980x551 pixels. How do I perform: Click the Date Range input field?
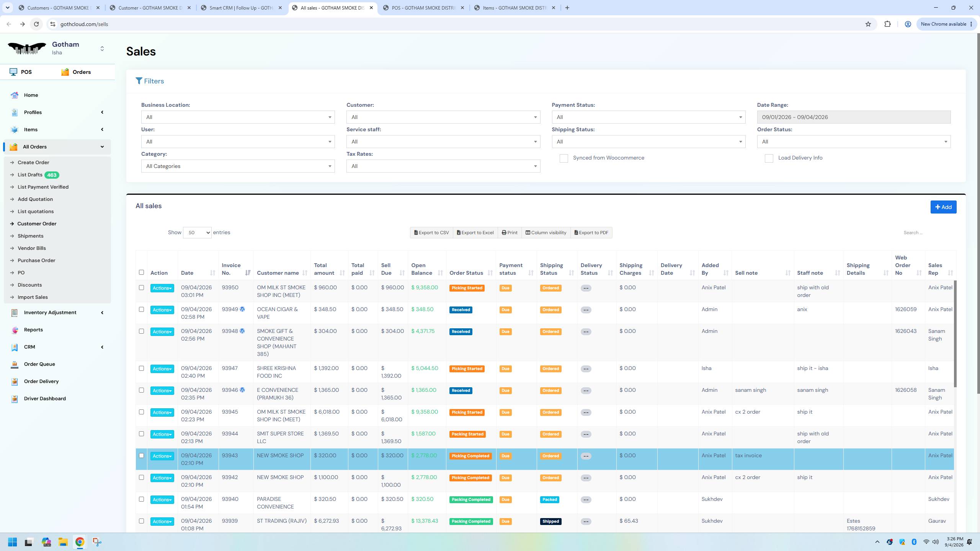[854, 117]
